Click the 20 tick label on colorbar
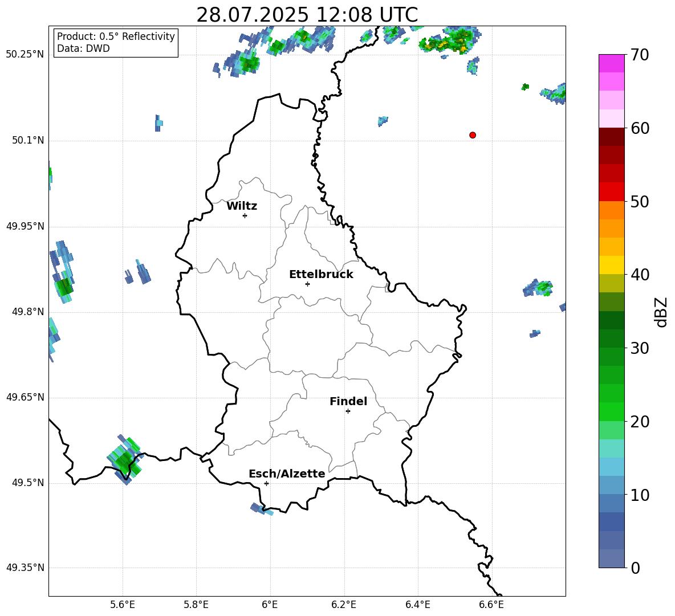Image resolution: width=675 pixels, height=616 pixels. (x=640, y=421)
